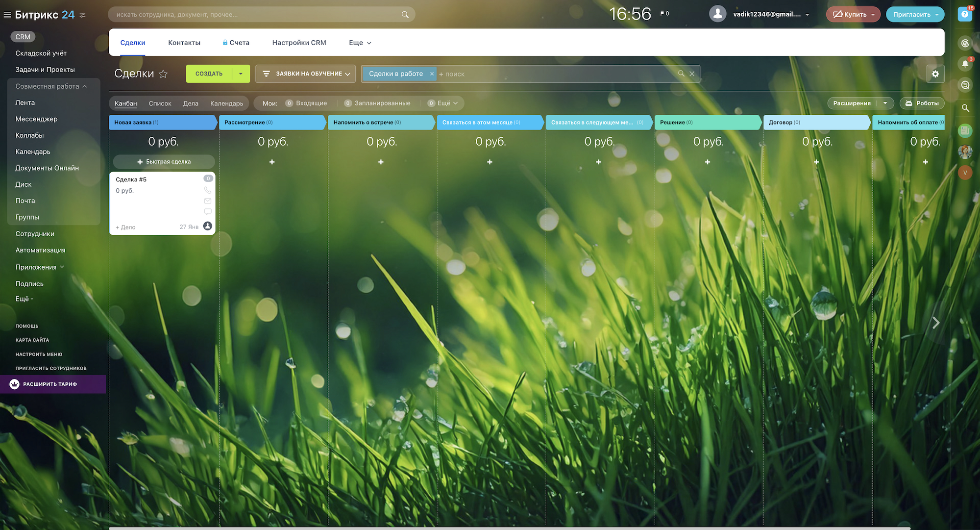The height and width of the screenshot is (530, 980).
Task: Expand the СОЗДАТЬ button dropdown arrow
Action: tap(241, 74)
